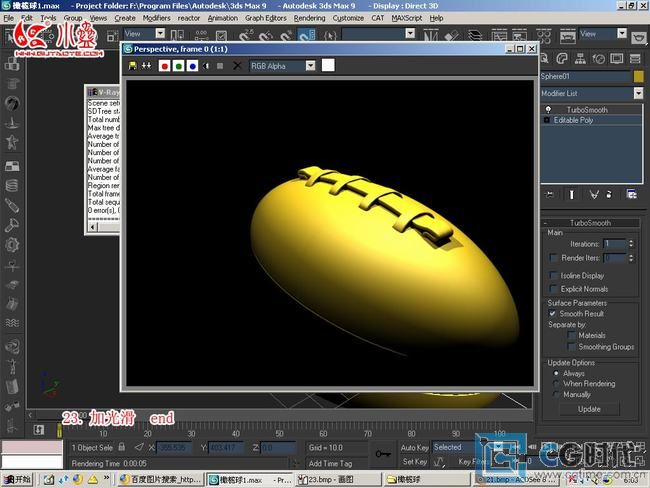Collapse the TurboSmooth rollout
650x488 pixels.
coord(590,223)
